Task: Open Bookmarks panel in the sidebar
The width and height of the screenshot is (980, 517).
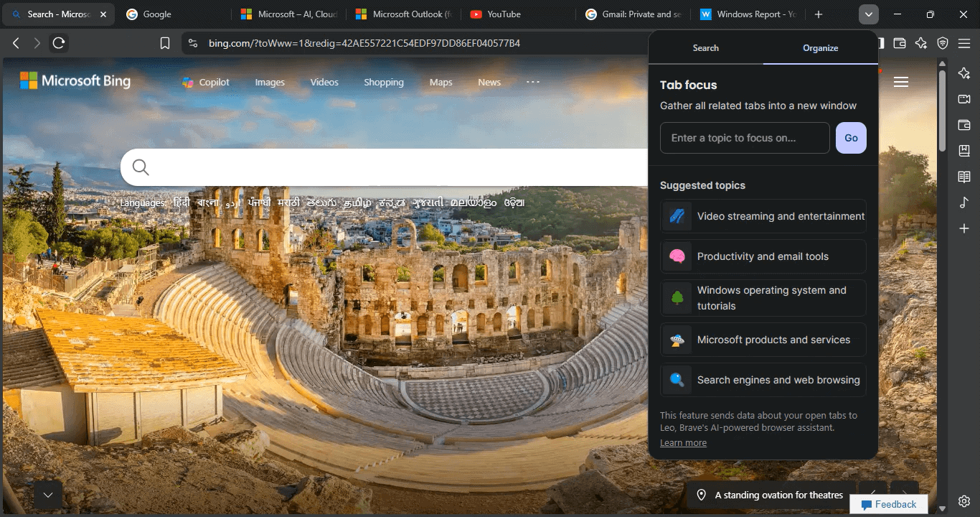Action: coord(964,151)
